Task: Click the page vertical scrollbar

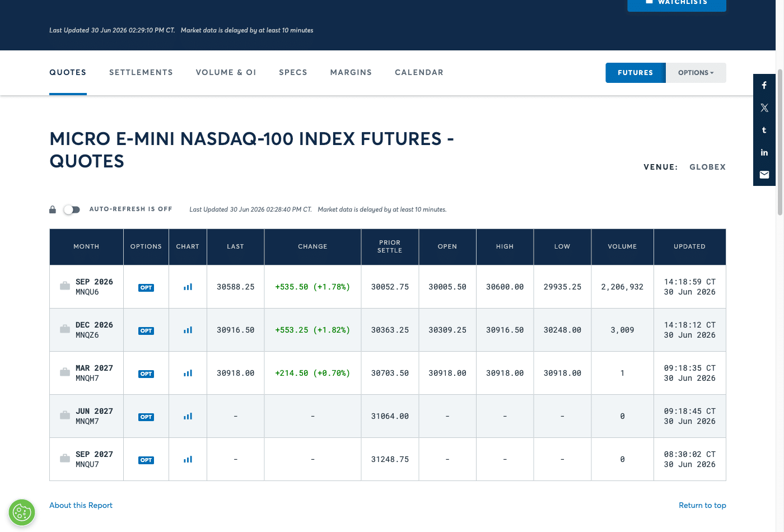Action: click(x=780, y=142)
